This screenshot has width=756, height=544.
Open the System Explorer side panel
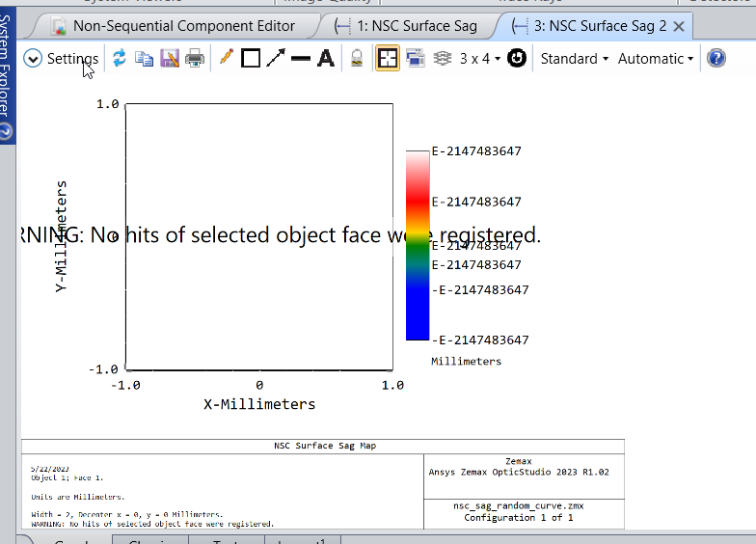click(x=6, y=66)
